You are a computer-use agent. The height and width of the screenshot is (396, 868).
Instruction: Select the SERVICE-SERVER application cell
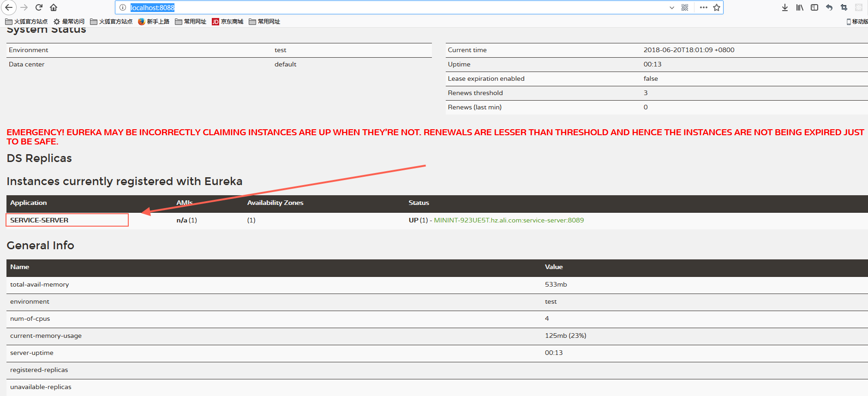tap(67, 220)
